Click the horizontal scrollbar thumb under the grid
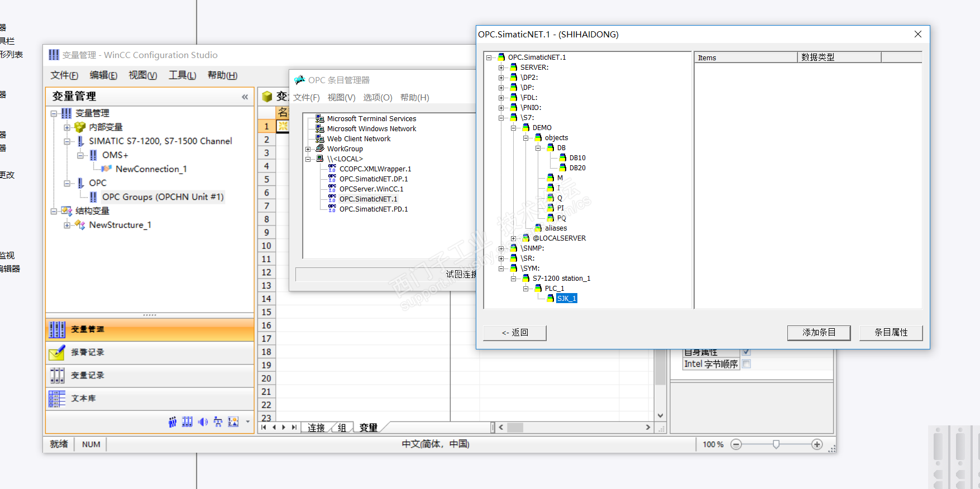The width and height of the screenshot is (980, 489). [x=515, y=428]
